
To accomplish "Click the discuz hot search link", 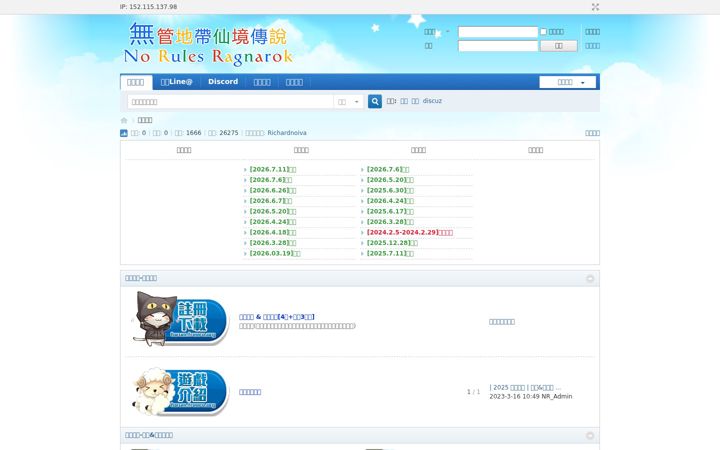I will tap(432, 101).
